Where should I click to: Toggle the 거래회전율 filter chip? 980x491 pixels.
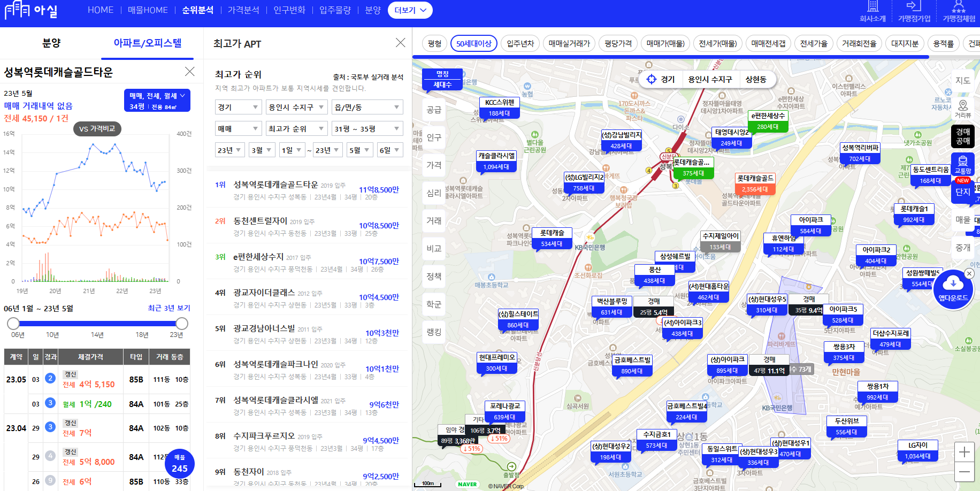click(859, 43)
